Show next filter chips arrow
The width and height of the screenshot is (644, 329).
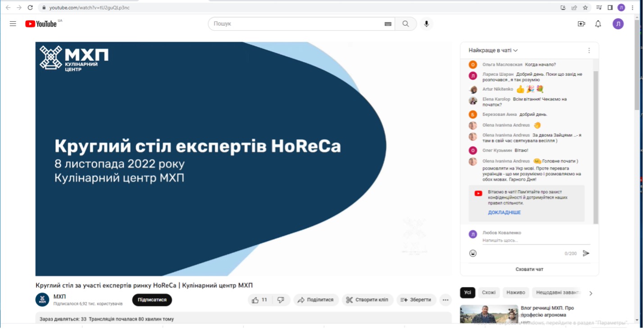coord(591,293)
